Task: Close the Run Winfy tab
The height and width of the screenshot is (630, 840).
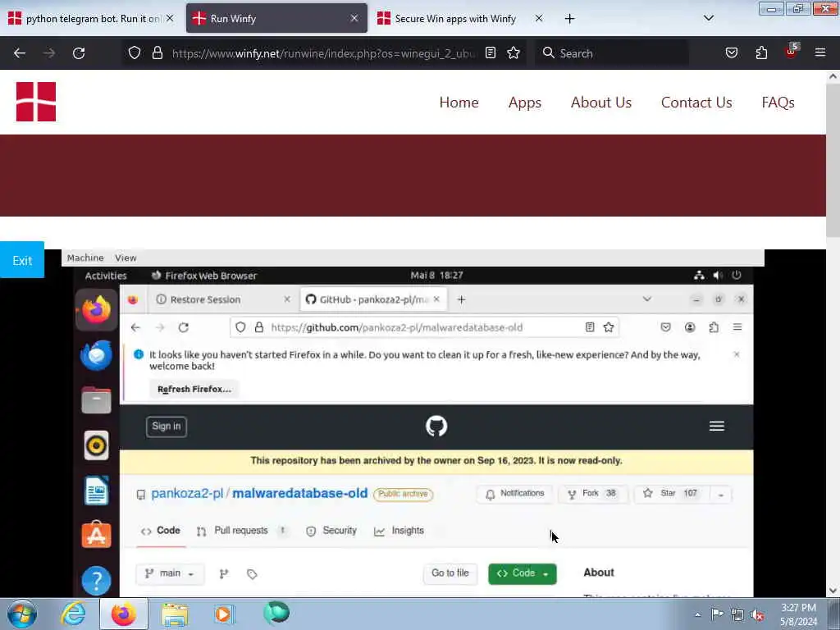Action: (354, 18)
